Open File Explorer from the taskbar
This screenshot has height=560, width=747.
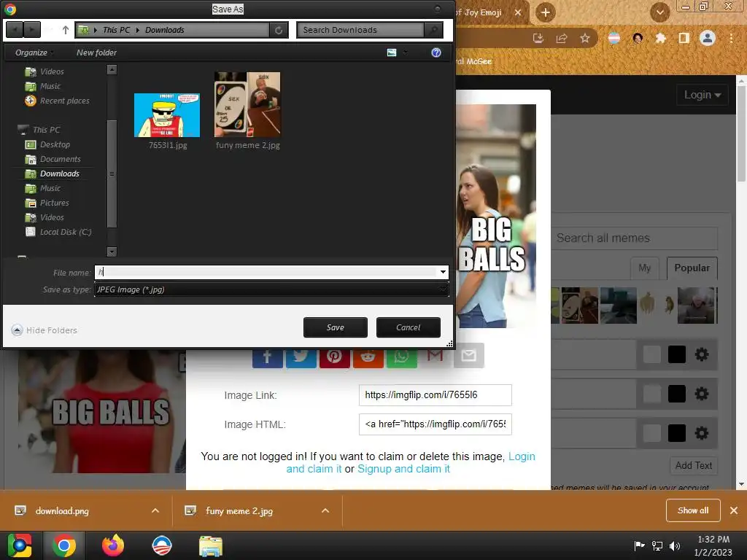click(x=211, y=545)
